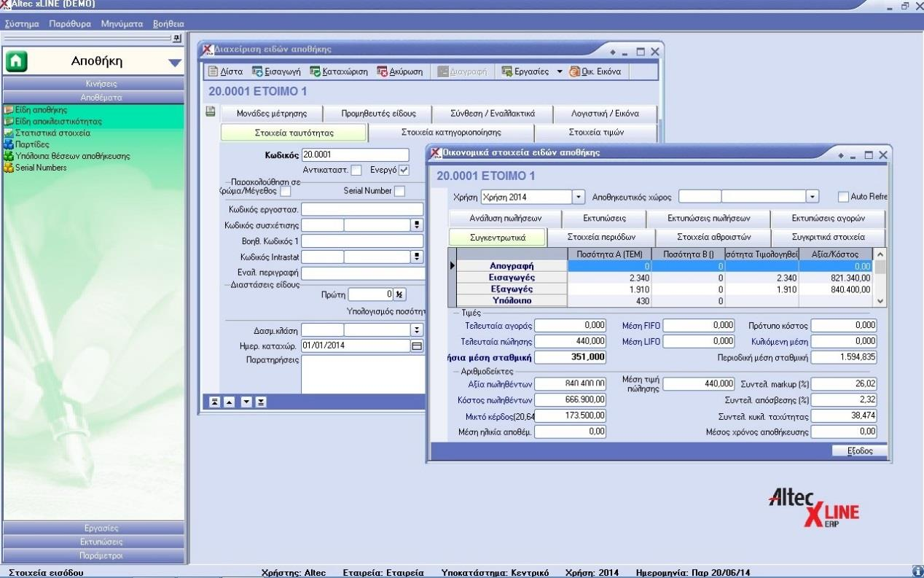
Task: Enable the Auto Refresh checkbox
Action: 843,197
